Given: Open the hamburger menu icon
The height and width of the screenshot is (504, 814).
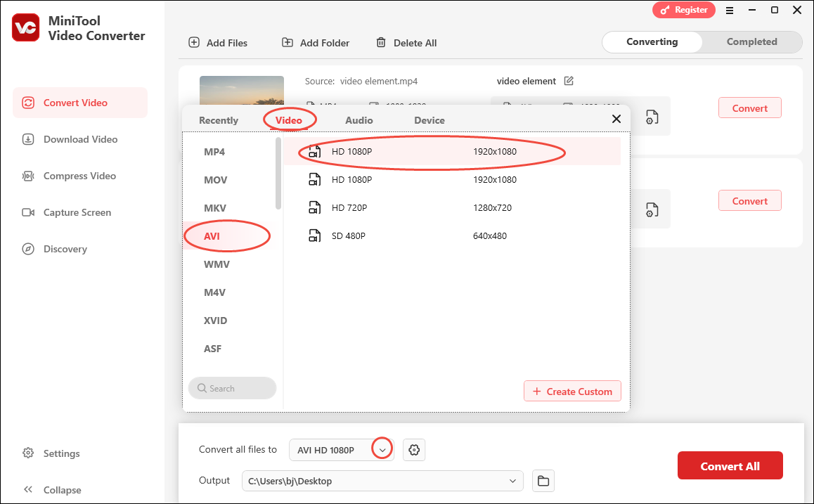Looking at the screenshot, I should 730,11.
